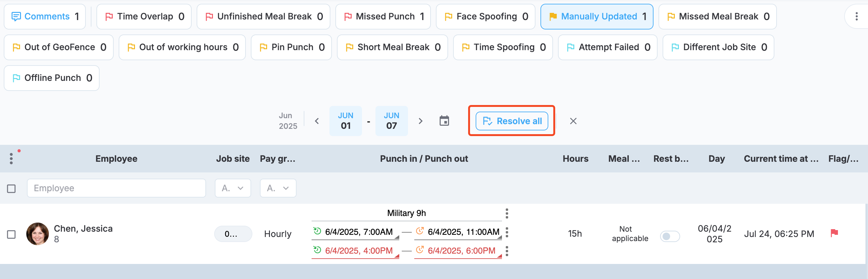Click the Military 9h shift label
Screen dimensions: 868x279
406,213
